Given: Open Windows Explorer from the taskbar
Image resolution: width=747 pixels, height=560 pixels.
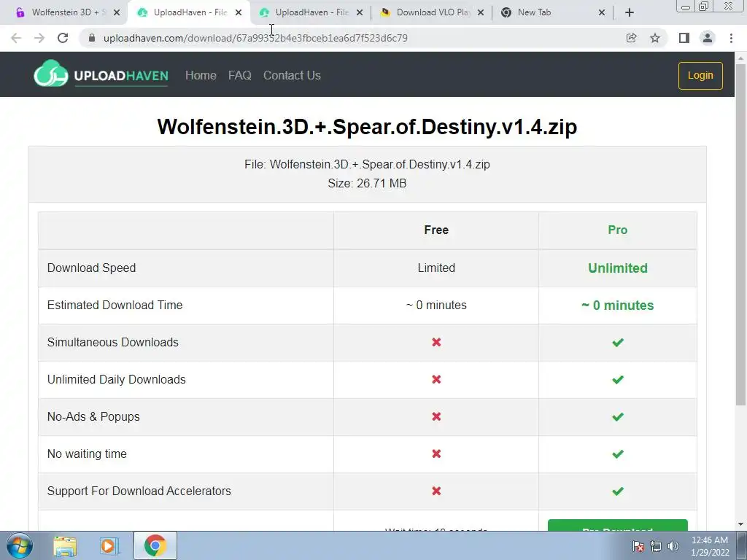Looking at the screenshot, I should [65, 545].
